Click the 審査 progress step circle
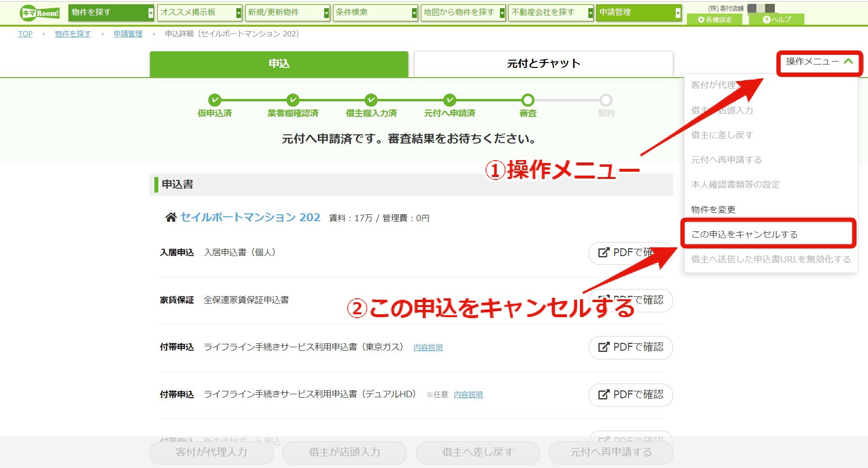This screenshot has width=868, height=468. [x=528, y=100]
